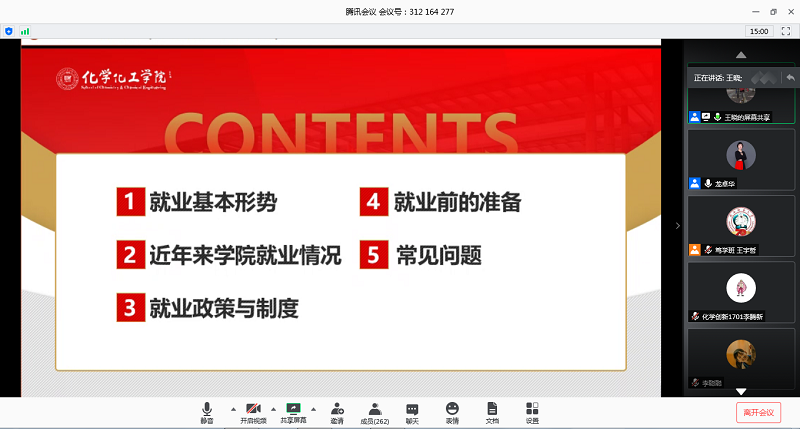800x429 pixels.
Task: Expand audio options arrow beside 静音
Action: [x=233, y=409]
